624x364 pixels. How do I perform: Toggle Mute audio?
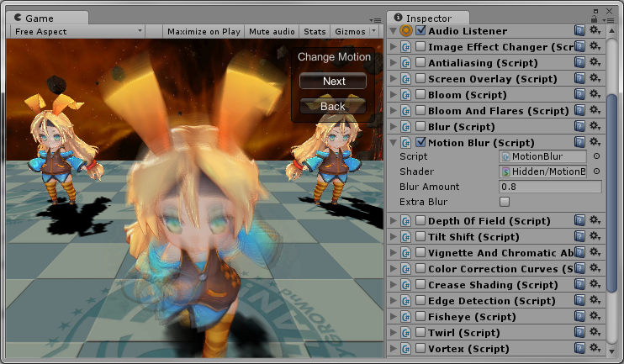point(272,31)
